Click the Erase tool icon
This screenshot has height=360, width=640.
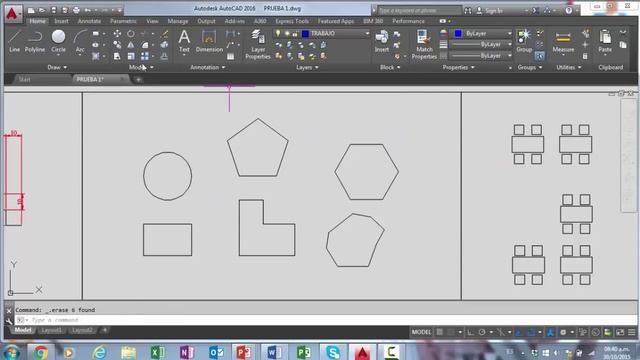(164, 34)
